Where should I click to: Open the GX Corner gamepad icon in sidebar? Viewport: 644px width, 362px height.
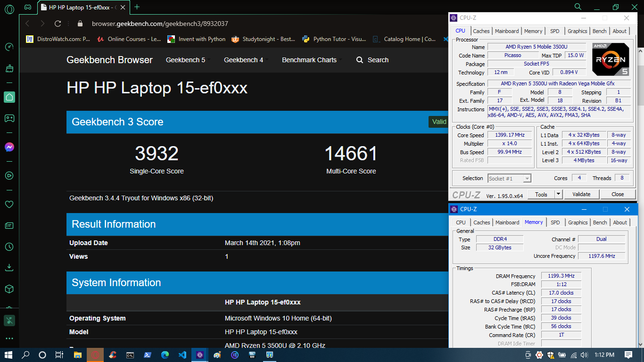click(9, 118)
